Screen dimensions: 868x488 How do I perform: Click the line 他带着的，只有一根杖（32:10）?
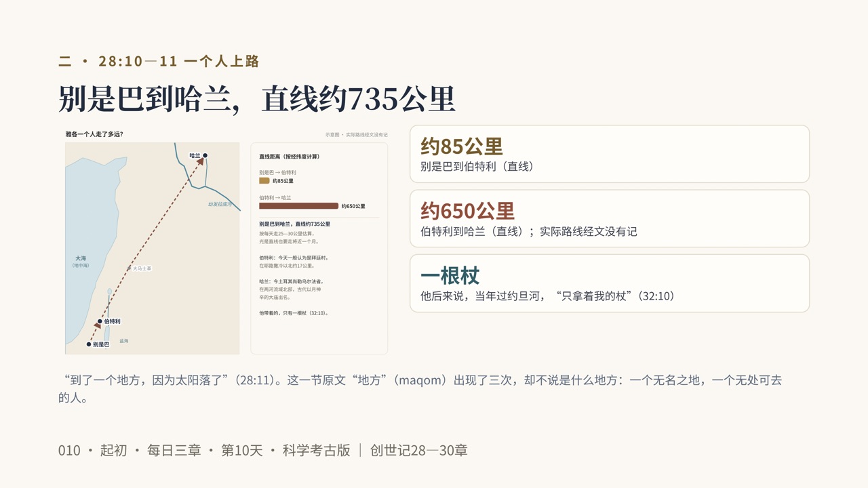[294, 313]
